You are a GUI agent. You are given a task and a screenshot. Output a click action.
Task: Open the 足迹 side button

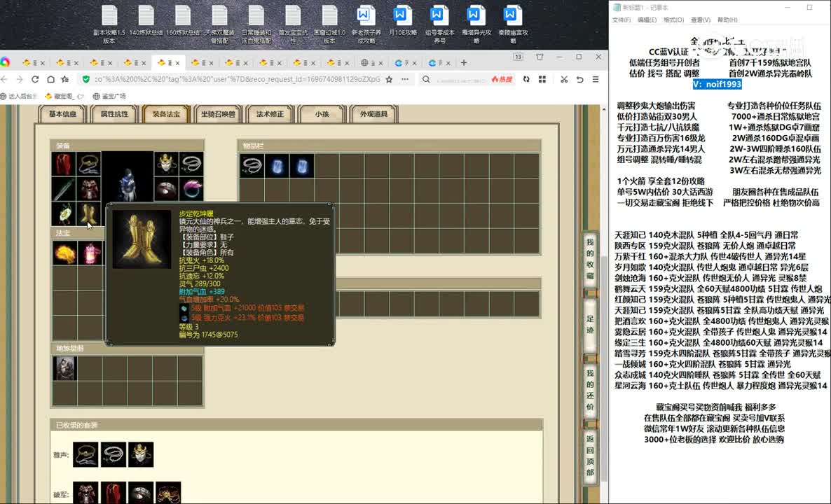(x=590, y=325)
